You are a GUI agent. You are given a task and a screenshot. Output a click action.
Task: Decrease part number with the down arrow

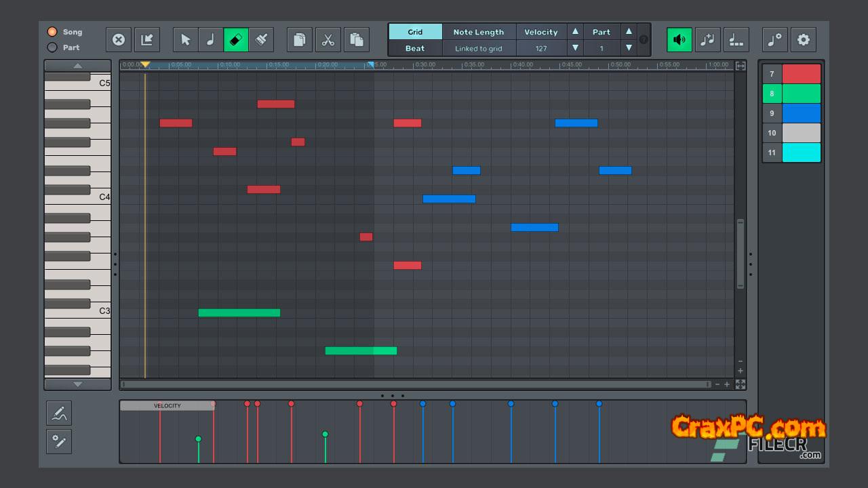click(629, 48)
